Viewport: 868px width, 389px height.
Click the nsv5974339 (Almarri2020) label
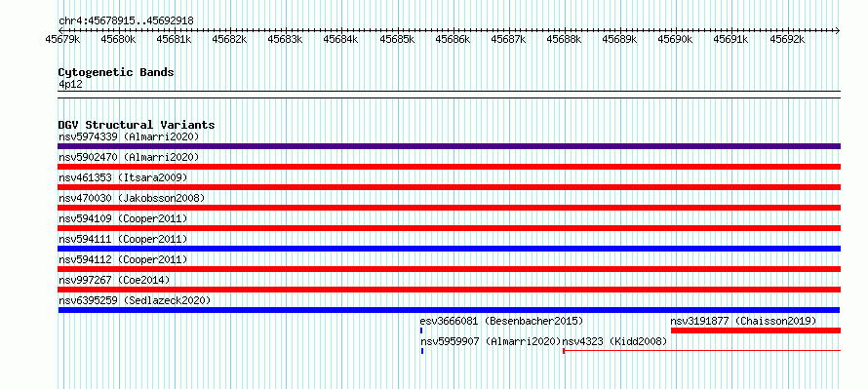(x=129, y=136)
